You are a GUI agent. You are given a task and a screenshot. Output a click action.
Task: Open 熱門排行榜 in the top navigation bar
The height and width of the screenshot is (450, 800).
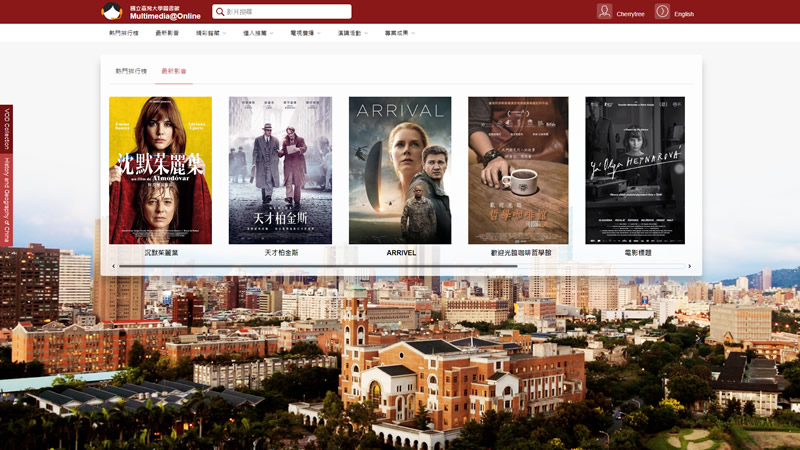(x=123, y=33)
